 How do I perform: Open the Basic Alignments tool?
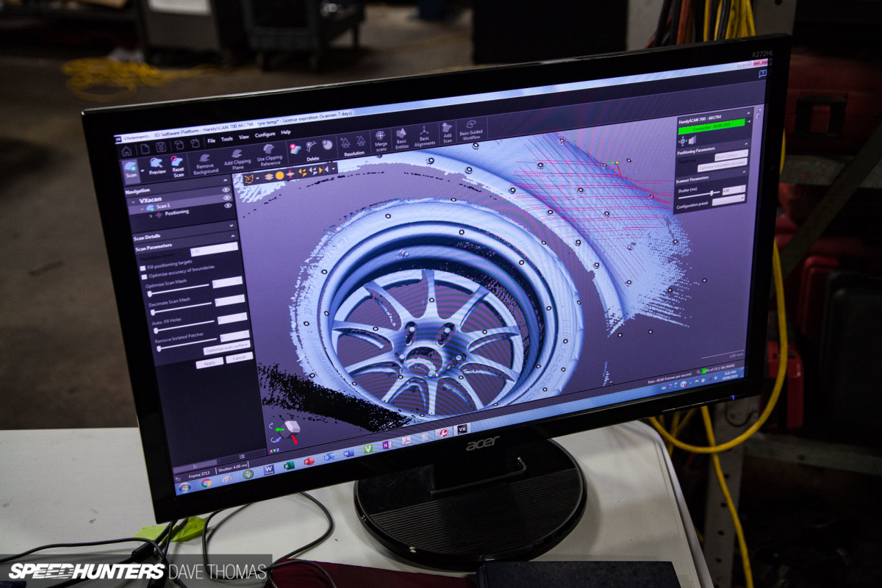[424, 136]
